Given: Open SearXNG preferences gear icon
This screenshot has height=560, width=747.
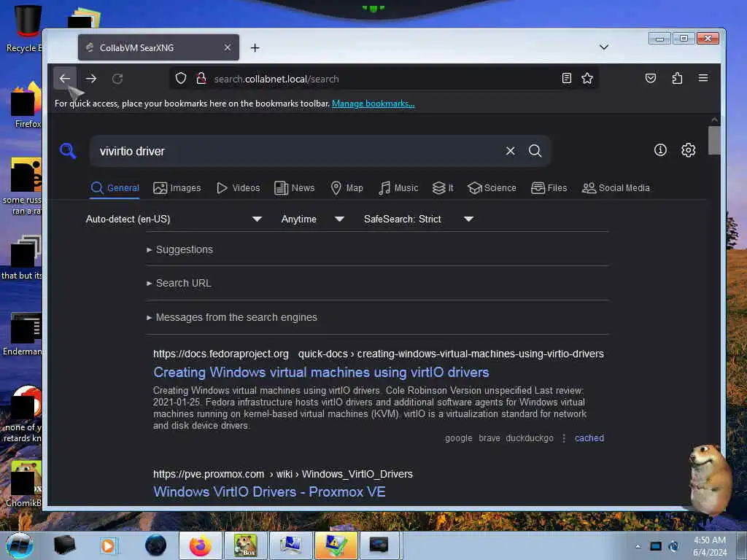Looking at the screenshot, I should click(689, 150).
